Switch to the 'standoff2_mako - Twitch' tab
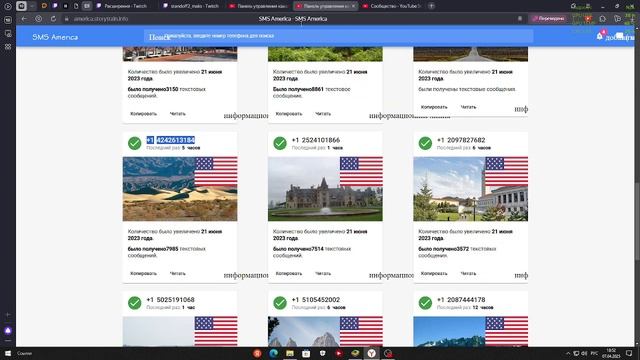This screenshot has height=360, width=640. (191, 6)
